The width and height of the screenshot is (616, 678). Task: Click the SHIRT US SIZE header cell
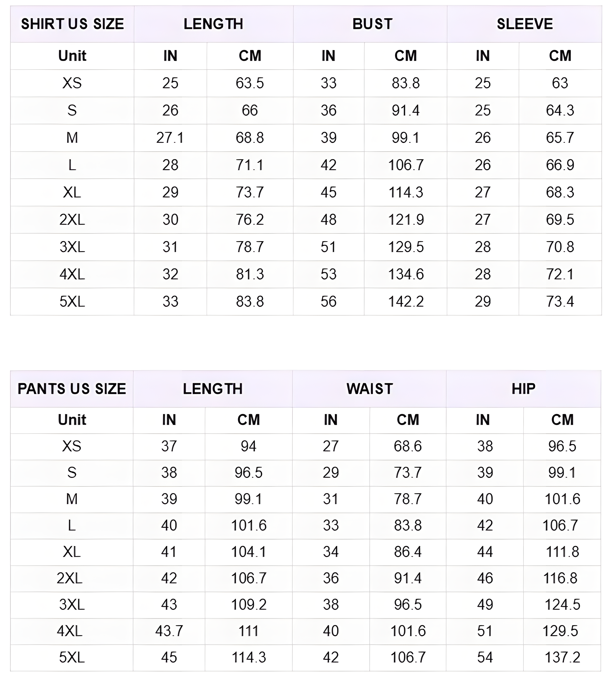(72, 24)
